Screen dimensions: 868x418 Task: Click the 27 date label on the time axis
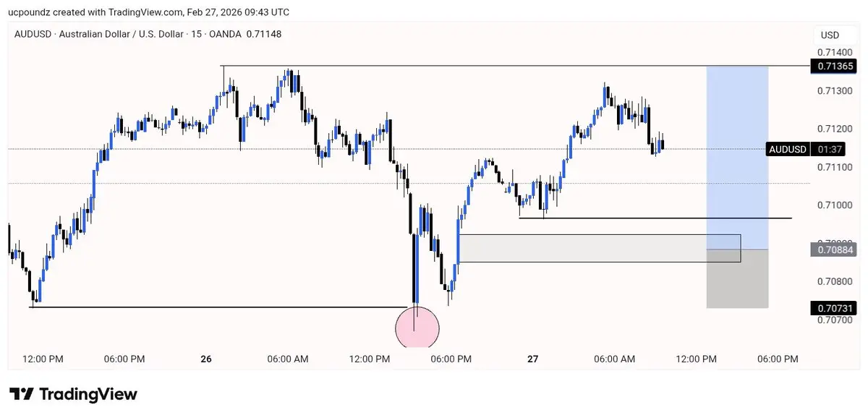tap(533, 359)
